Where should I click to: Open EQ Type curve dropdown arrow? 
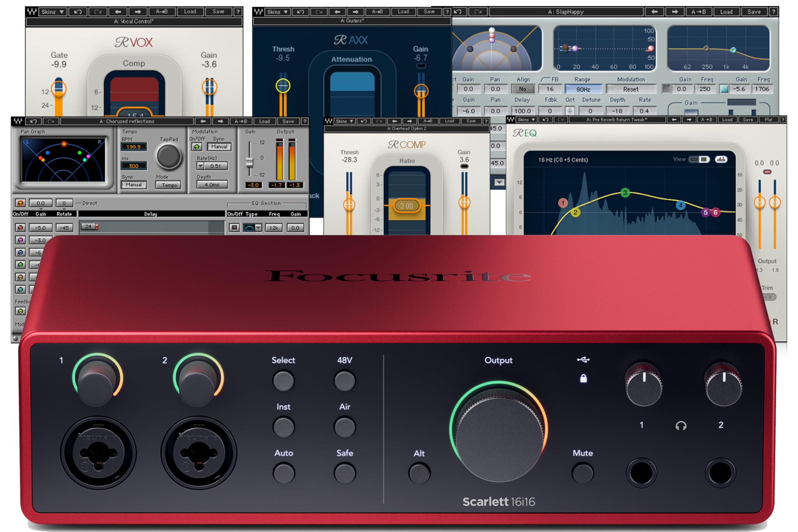(x=258, y=228)
